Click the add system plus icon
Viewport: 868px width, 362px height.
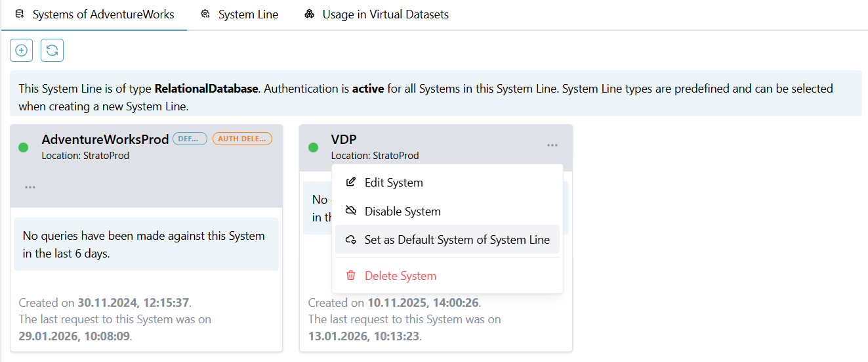pos(21,51)
